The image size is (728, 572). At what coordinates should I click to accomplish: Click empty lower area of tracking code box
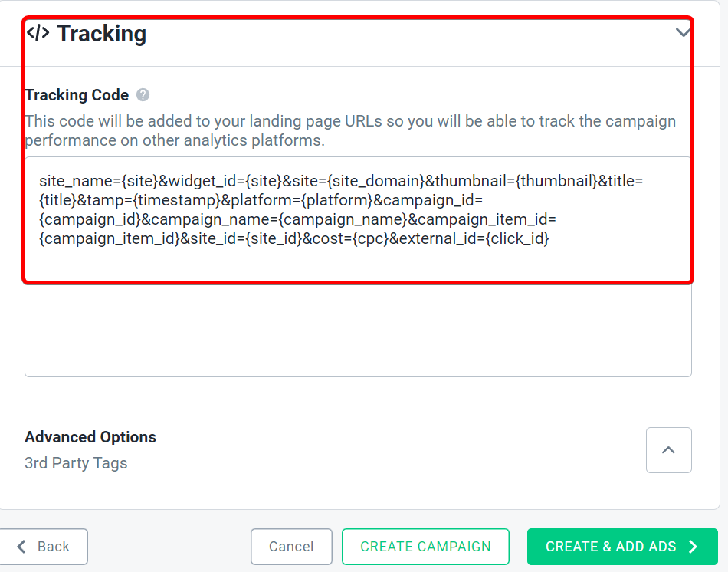tap(358, 330)
